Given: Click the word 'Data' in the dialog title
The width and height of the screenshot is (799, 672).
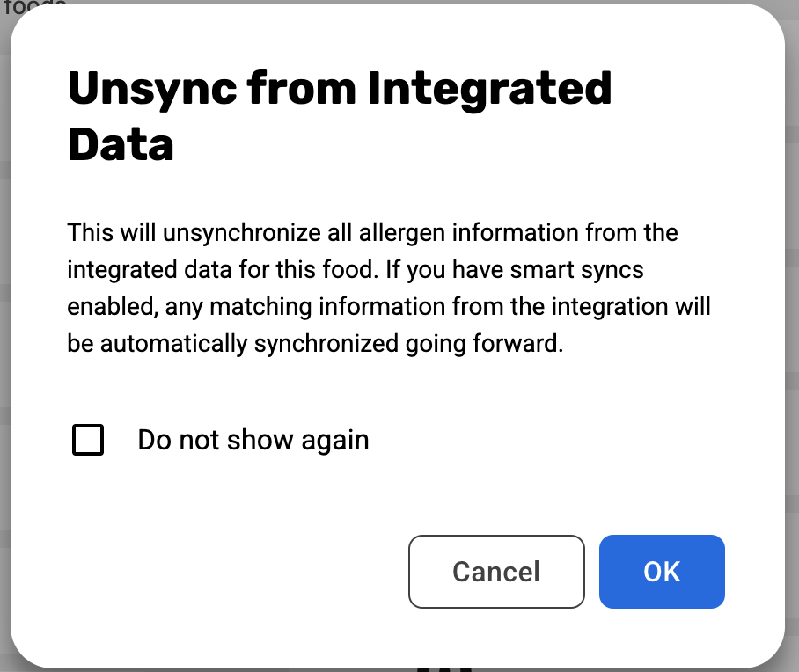Looking at the screenshot, I should click(x=121, y=145).
